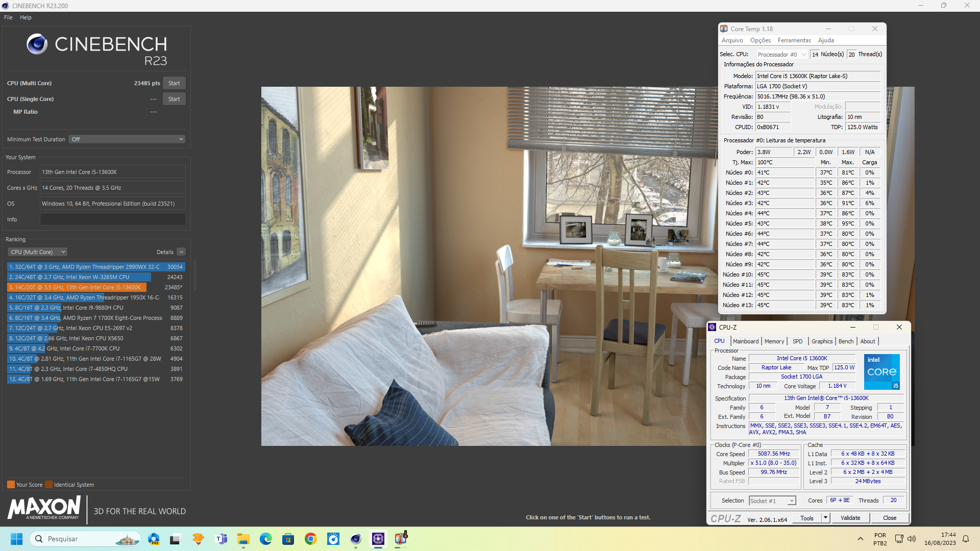This screenshot has height=551, width=980.
Task: Open the blue gauge app on taskbar
Action: [x=333, y=539]
